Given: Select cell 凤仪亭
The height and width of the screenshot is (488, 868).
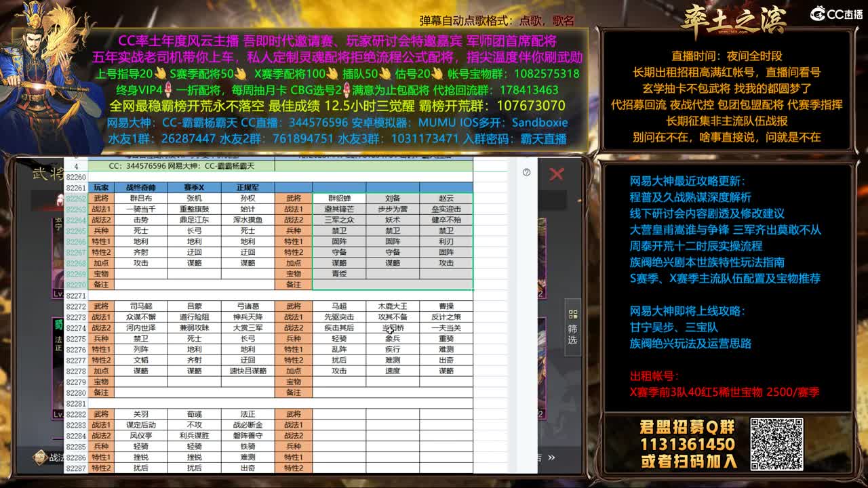Looking at the screenshot, I should point(140,435).
